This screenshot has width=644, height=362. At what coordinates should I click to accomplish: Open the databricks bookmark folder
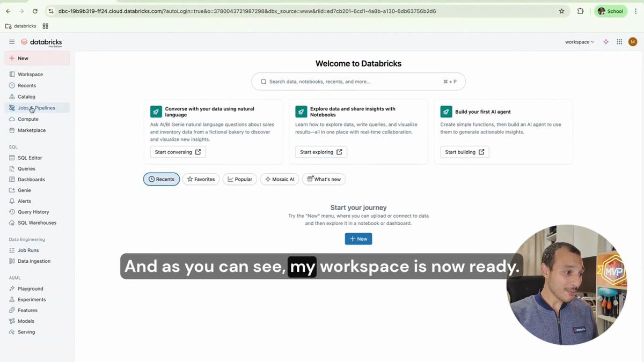pyautogui.click(x=20, y=26)
